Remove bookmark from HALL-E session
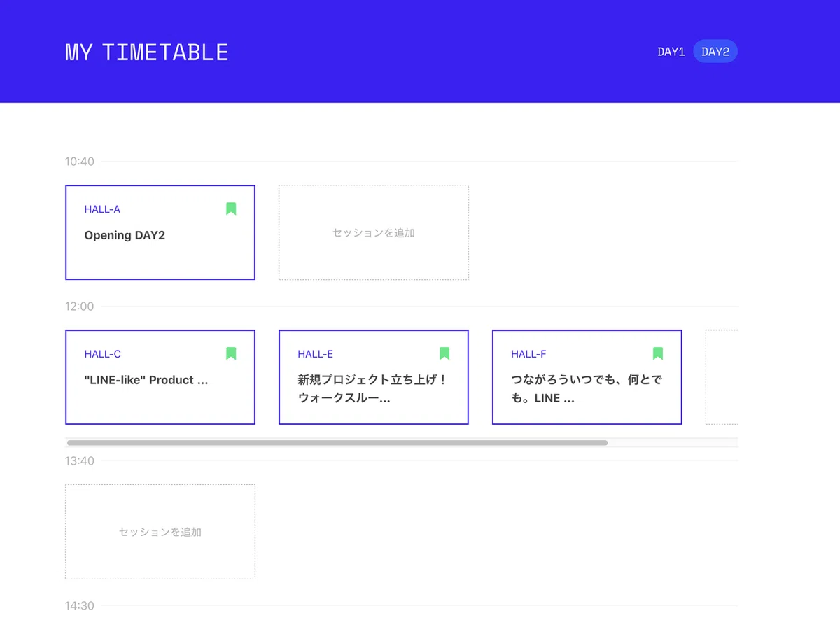This screenshot has height=620, width=840. coord(444,353)
